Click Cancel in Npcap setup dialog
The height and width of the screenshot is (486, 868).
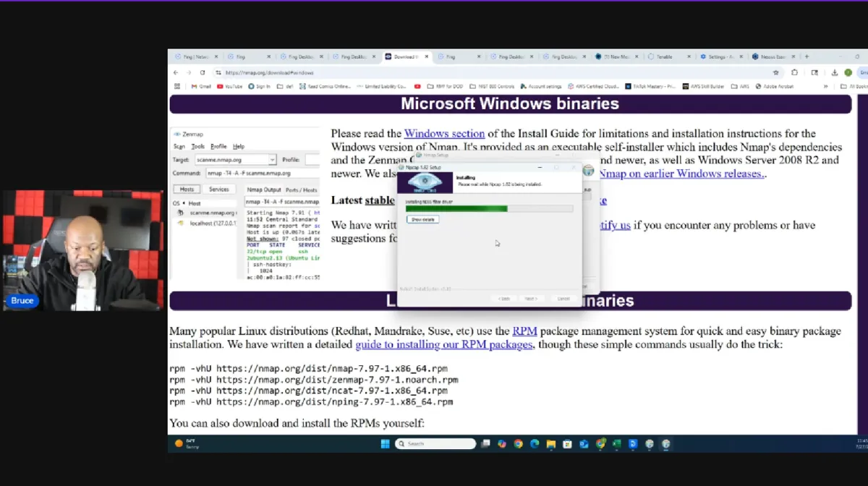(x=563, y=298)
